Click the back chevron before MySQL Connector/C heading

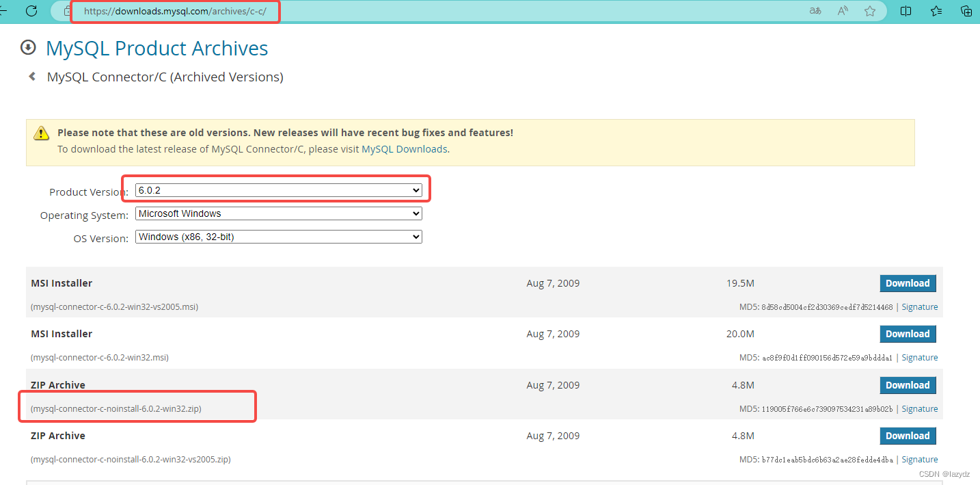tap(31, 77)
